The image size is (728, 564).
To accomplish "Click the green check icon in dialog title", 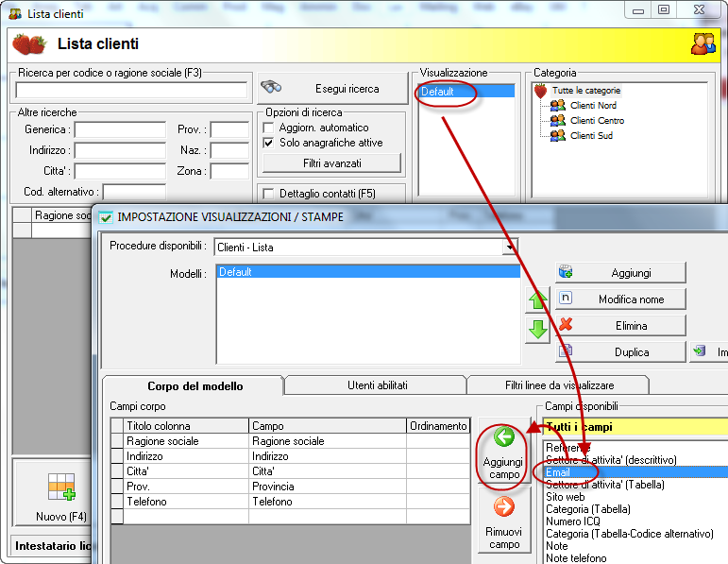I will [x=106, y=217].
